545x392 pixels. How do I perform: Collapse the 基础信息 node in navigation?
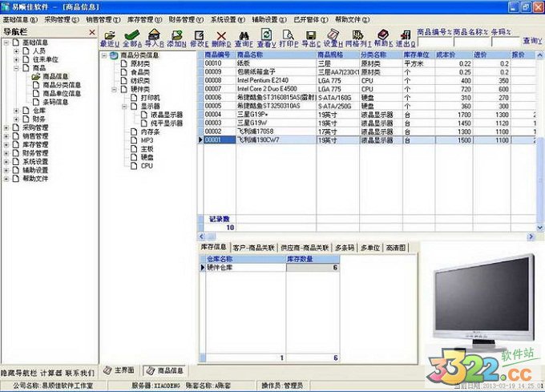pos(6,42)
